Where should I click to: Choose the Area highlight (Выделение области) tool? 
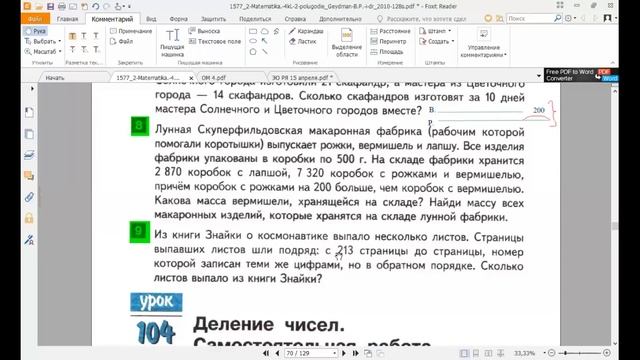click(x=347, y=42)
